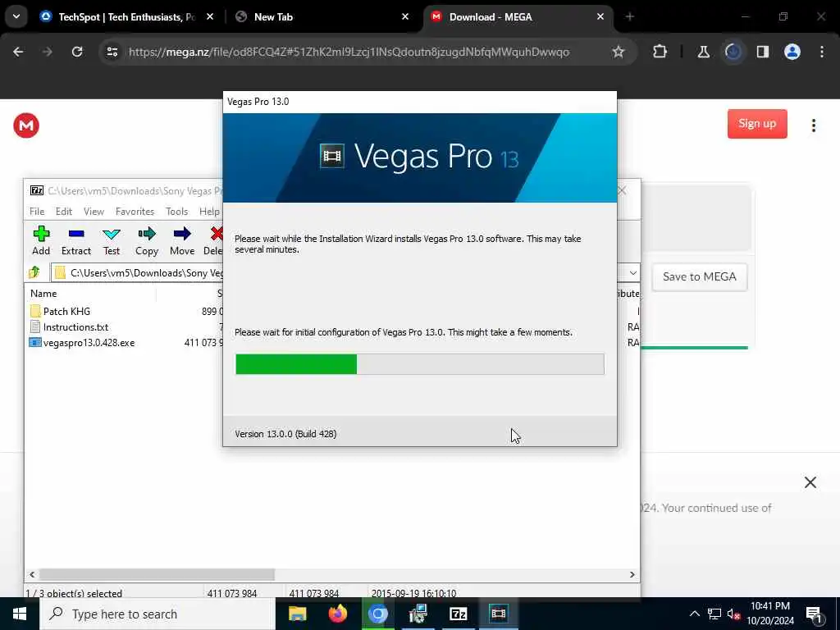Open Firefox from the taskbar

[337, 614]
